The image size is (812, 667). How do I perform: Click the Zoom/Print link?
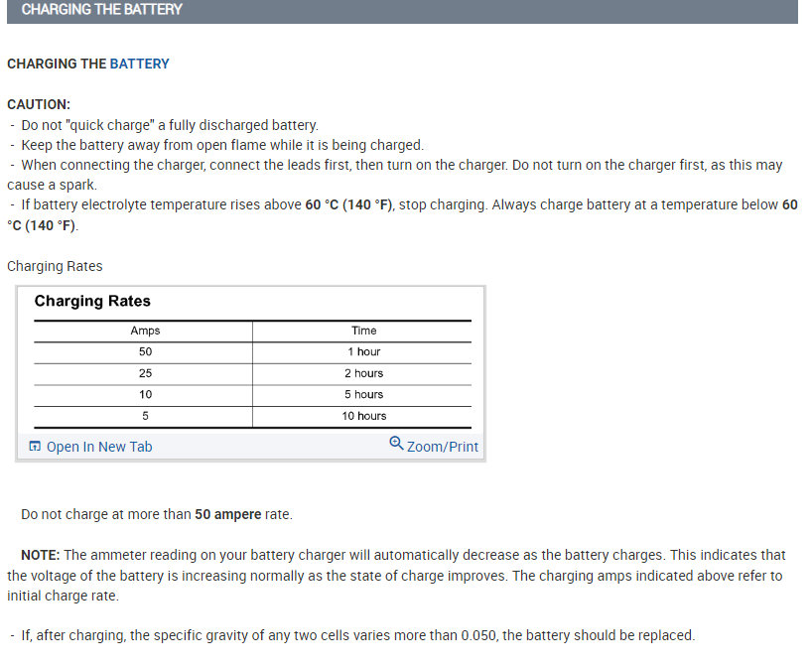tap(443, 447)
